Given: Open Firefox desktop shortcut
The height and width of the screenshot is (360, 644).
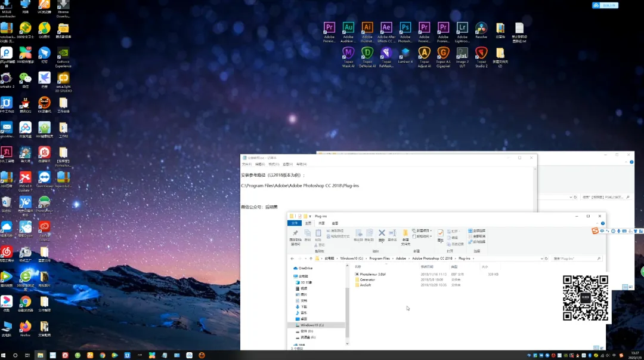Looking at the screenshot, I should click(25, 329).
